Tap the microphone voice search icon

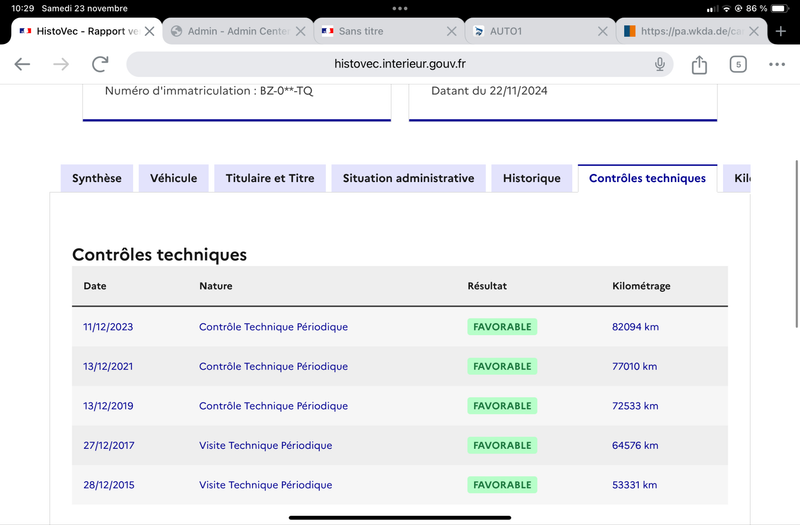point(660,64)
